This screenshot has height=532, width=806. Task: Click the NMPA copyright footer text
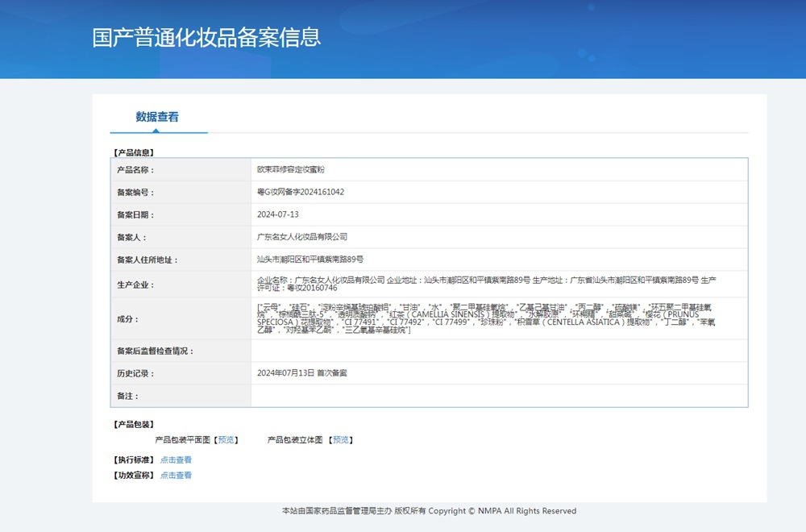click(x=429, y=511)
